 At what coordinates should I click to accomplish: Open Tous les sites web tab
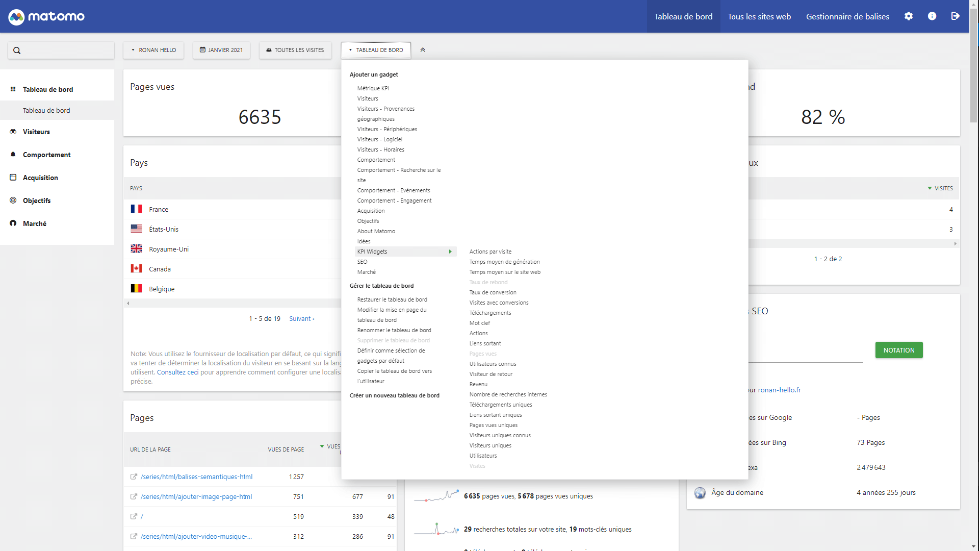pos(760,16)
